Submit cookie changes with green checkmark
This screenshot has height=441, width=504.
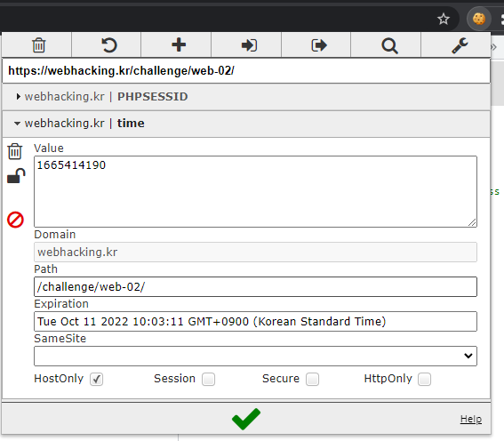click(x=246, y=419)
